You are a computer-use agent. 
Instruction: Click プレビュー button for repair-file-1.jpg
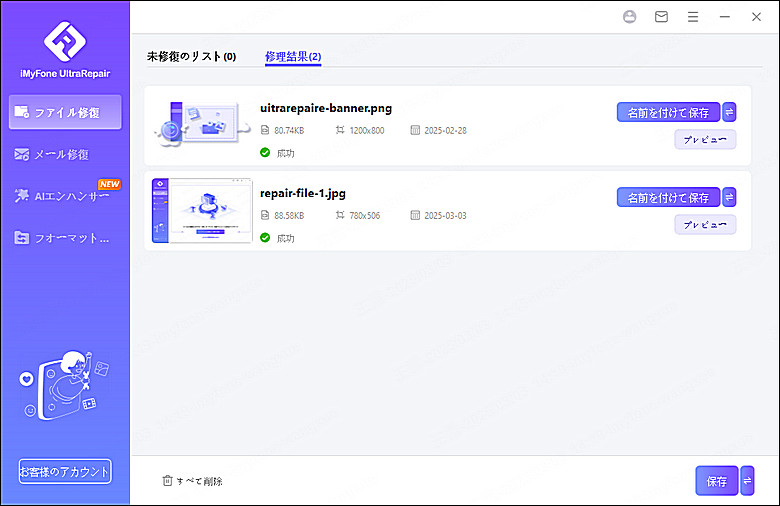705,225
